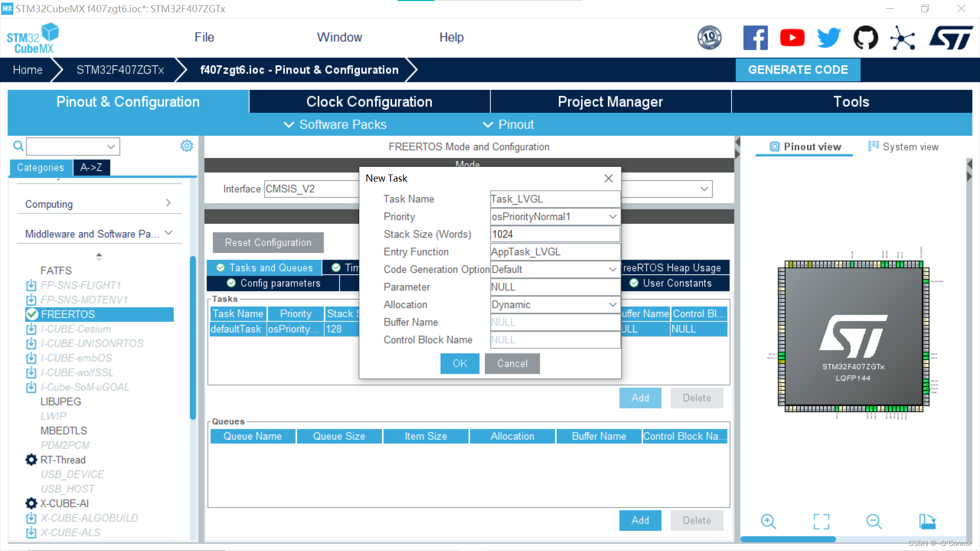Switch to A->Z sorting tab

pyautogui.click(x=91, y=167)
